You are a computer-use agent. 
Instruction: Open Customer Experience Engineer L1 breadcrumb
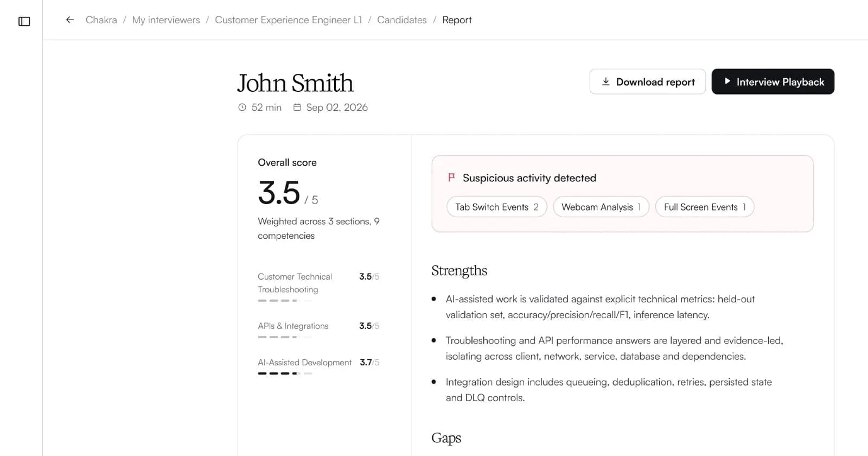289,20
